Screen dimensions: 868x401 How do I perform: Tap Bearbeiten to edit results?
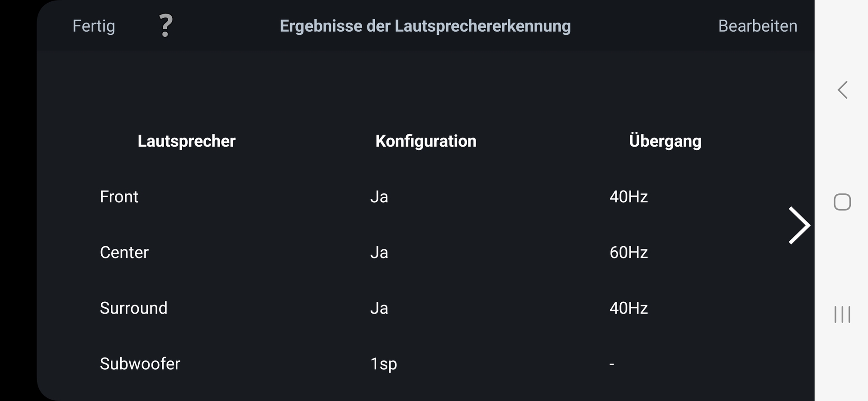pos(758,26)
